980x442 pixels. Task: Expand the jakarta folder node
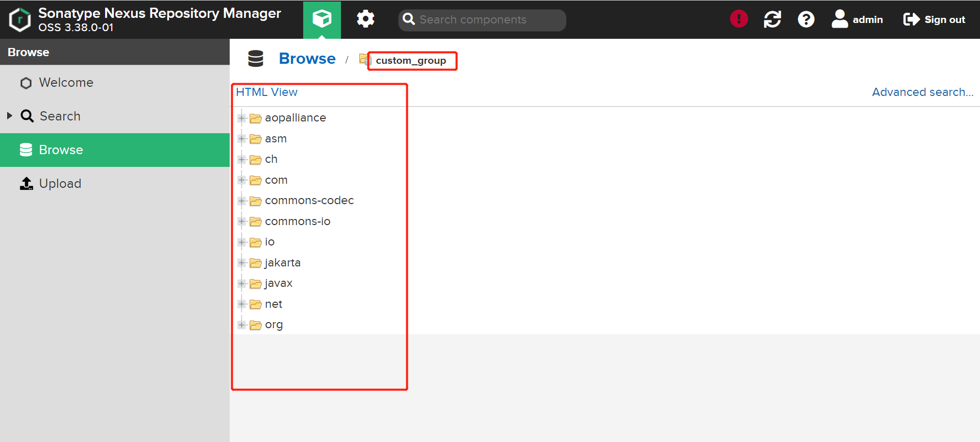point(242,263)
